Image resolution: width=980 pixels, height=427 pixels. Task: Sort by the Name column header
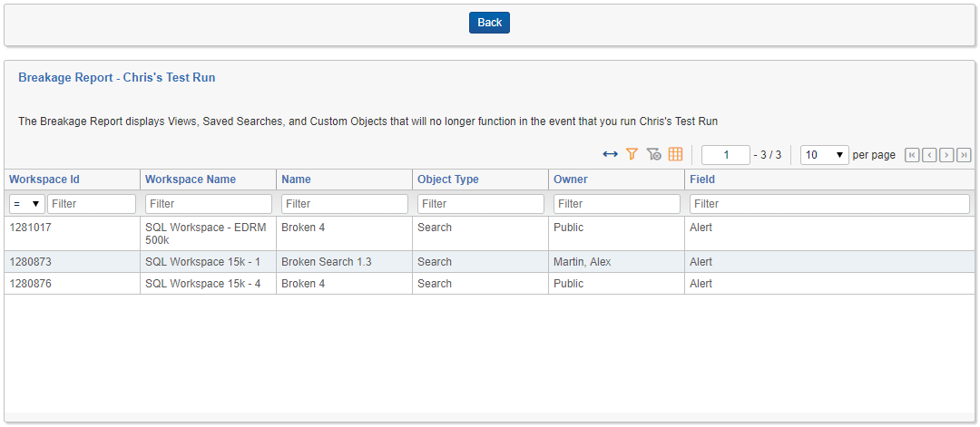(296, 180)
